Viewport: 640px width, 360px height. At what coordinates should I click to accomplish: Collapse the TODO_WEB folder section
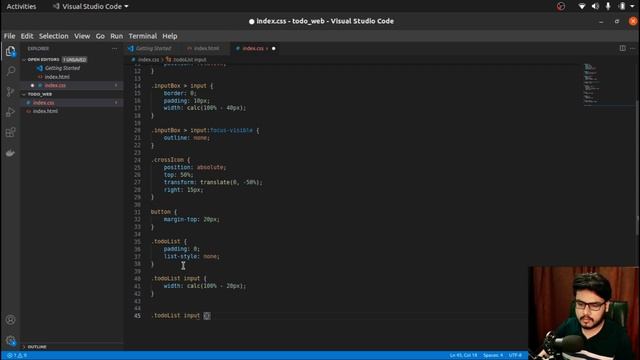tap(24, 94)
